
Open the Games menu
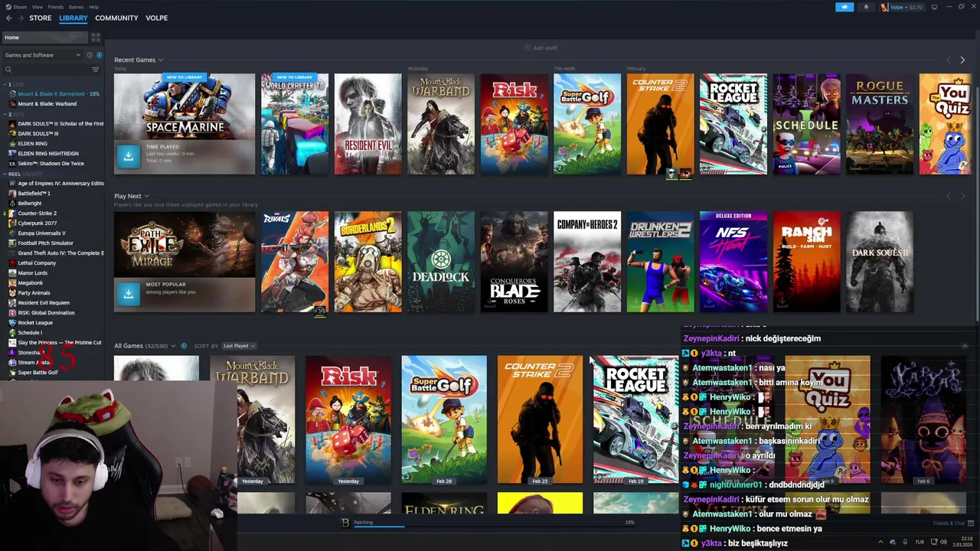point(77,7)
